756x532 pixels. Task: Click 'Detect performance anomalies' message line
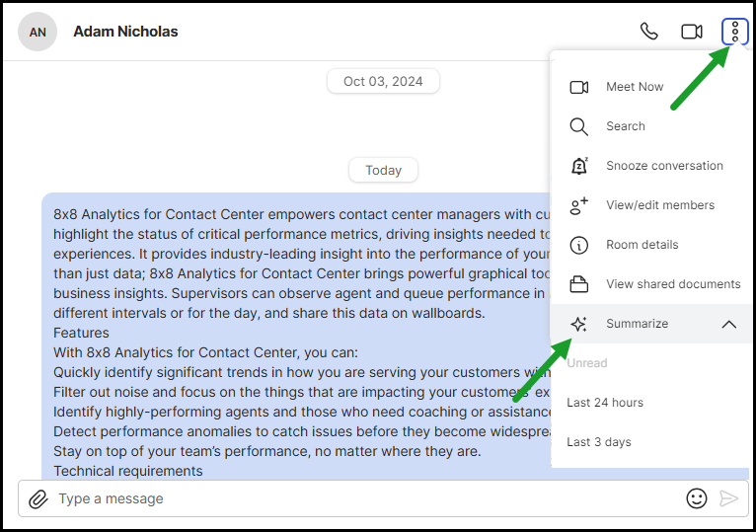click(302, 431)
